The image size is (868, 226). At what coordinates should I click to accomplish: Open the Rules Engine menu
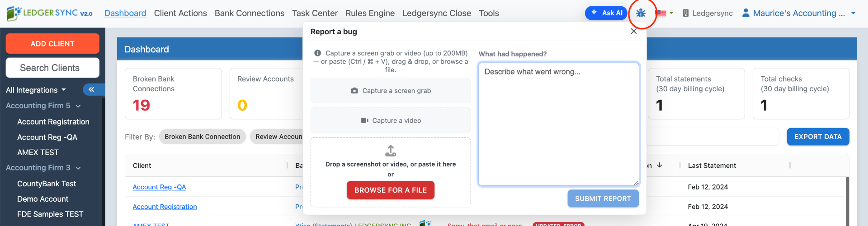coord(370,13)
